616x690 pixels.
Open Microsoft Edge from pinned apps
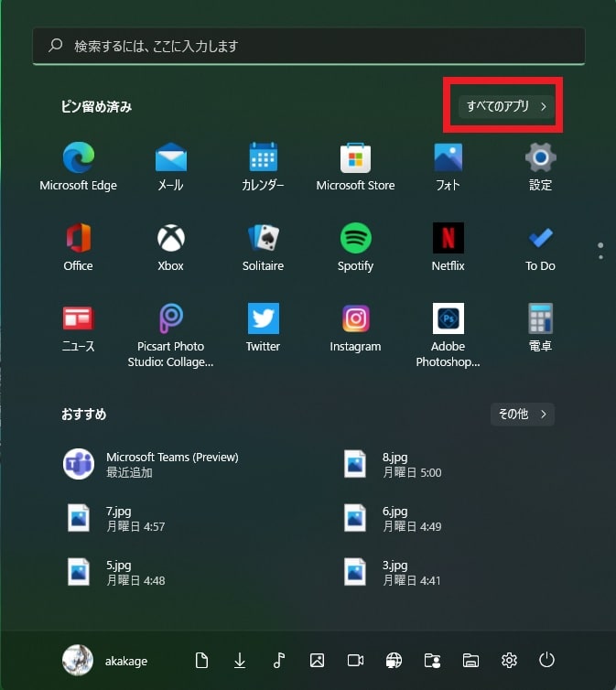[79, 167]
